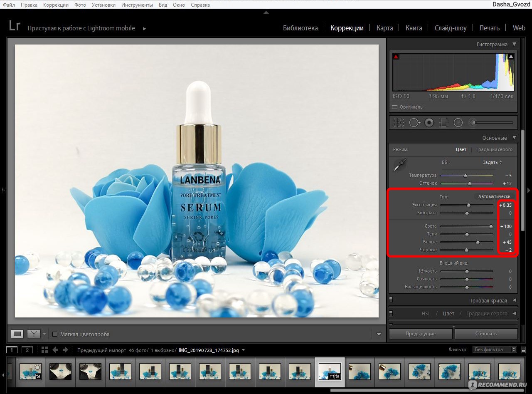Open HSL tab in color panel
Viewport: 532px width, 394px height.
[426, 313]
